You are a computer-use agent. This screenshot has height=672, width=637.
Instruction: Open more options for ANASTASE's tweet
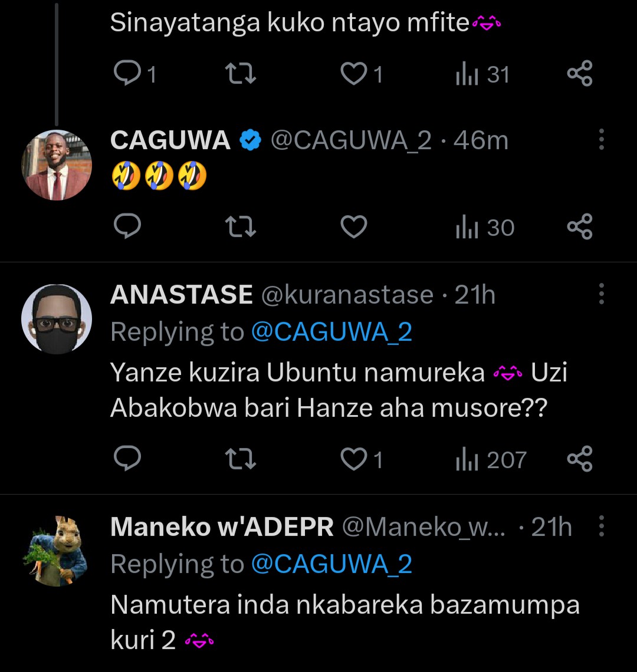click(x=601, y=294)
